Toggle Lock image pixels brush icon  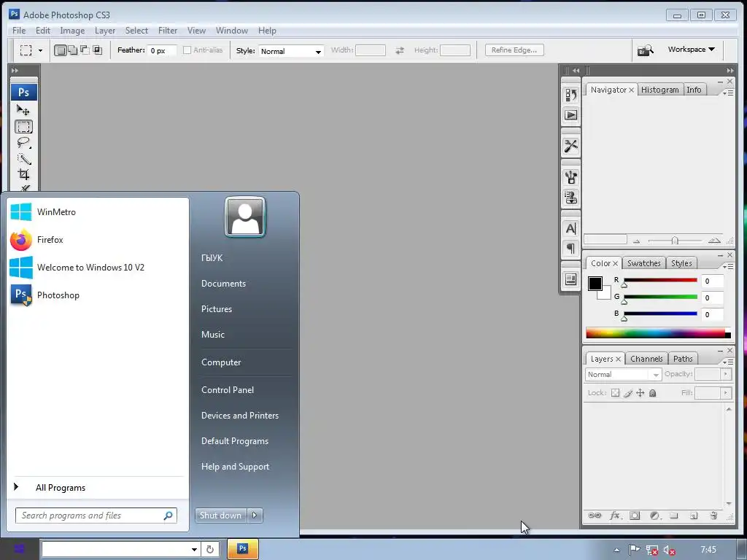[x=628, y=393]
